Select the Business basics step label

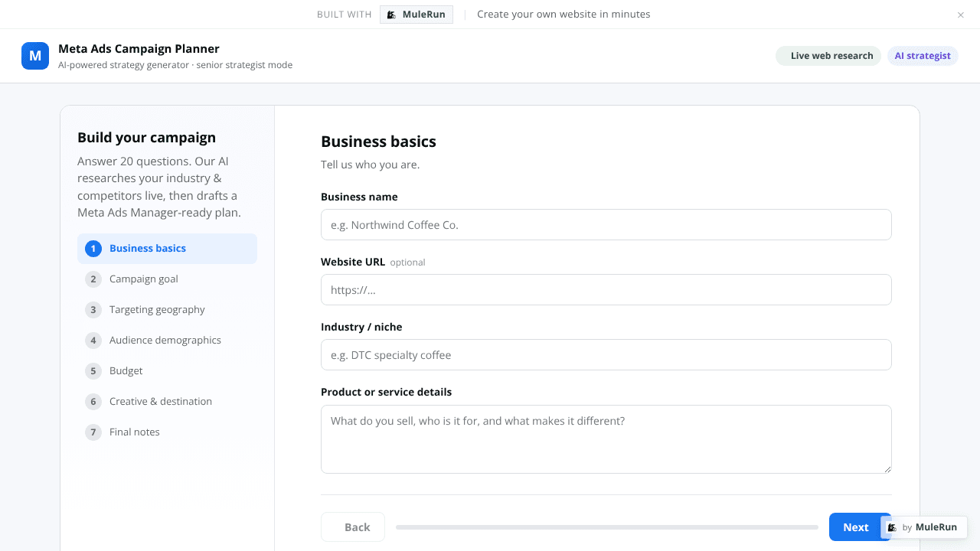pos(148,249)
